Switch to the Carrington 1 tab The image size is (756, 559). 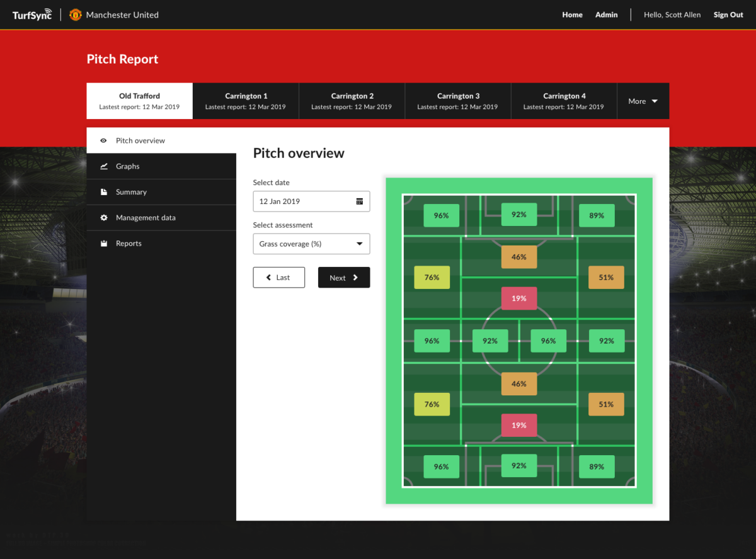pyautogui.click(x=246, y=101)
